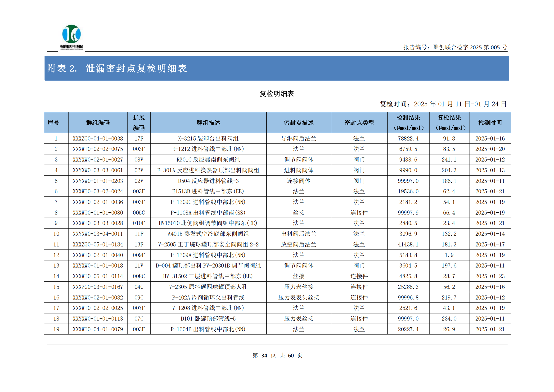
Task: Click the 复检明细表 centered heading
Action: (277, 94)
